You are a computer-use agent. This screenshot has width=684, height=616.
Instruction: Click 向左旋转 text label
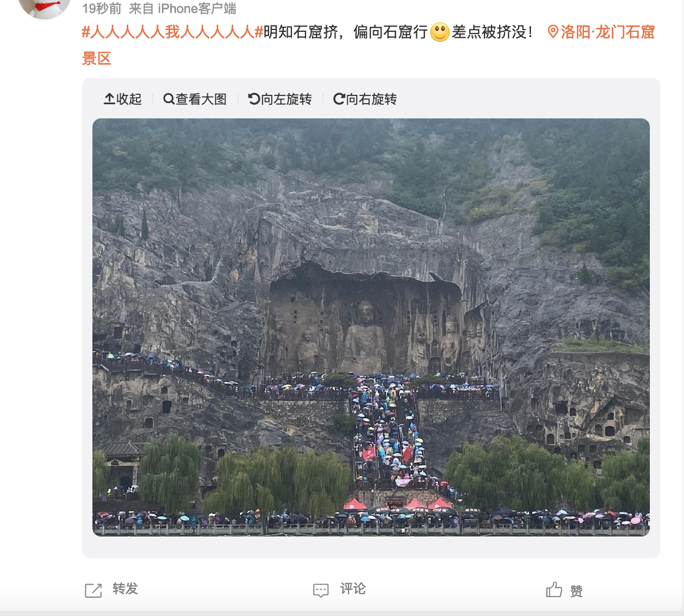[286, 99]
